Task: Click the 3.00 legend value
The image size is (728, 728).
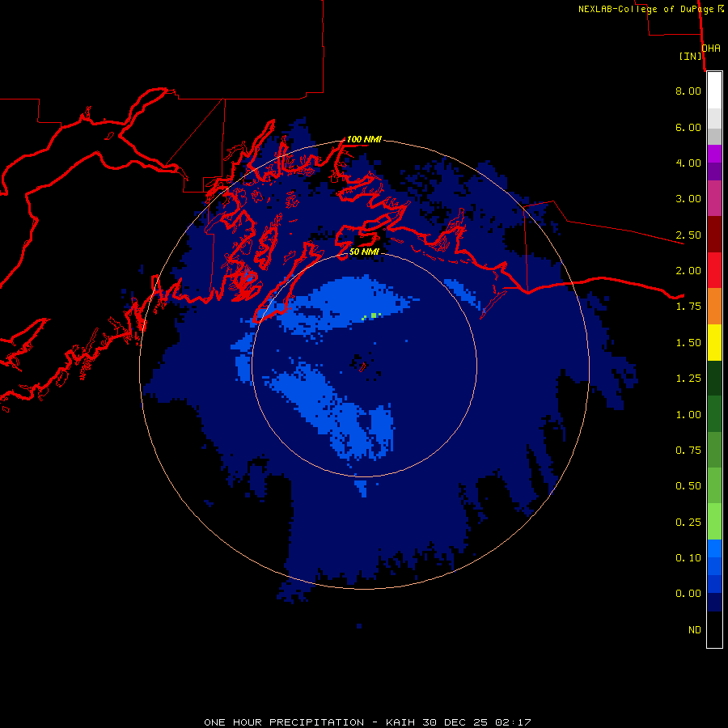Action: coord(688,199)
